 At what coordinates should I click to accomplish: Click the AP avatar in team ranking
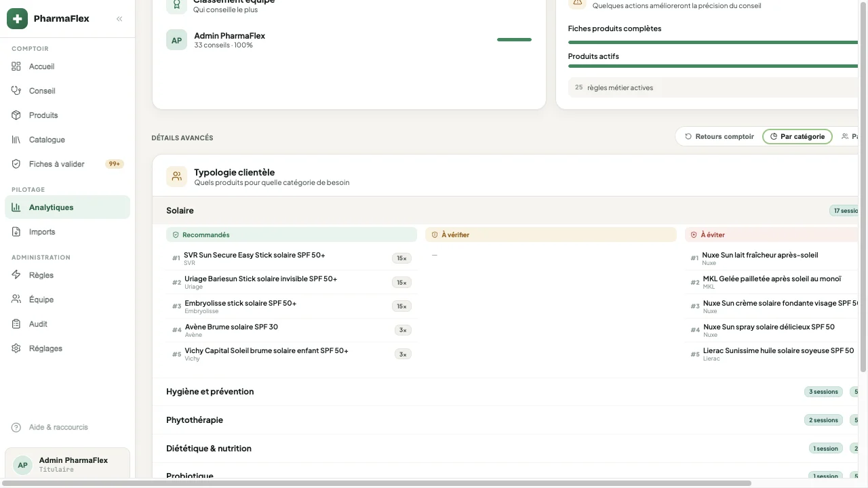[176, 40]
